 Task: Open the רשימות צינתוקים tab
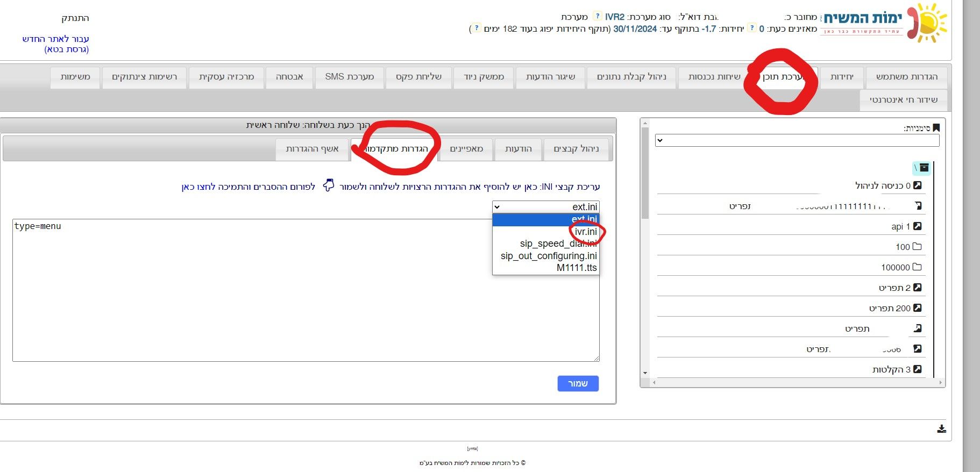tap(144, 77)
